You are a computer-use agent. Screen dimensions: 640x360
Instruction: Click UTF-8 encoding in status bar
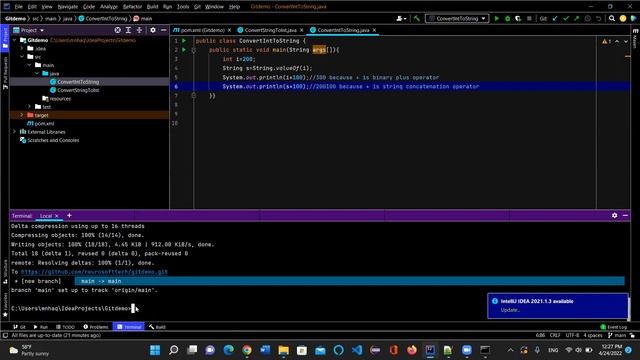[572, 336]
